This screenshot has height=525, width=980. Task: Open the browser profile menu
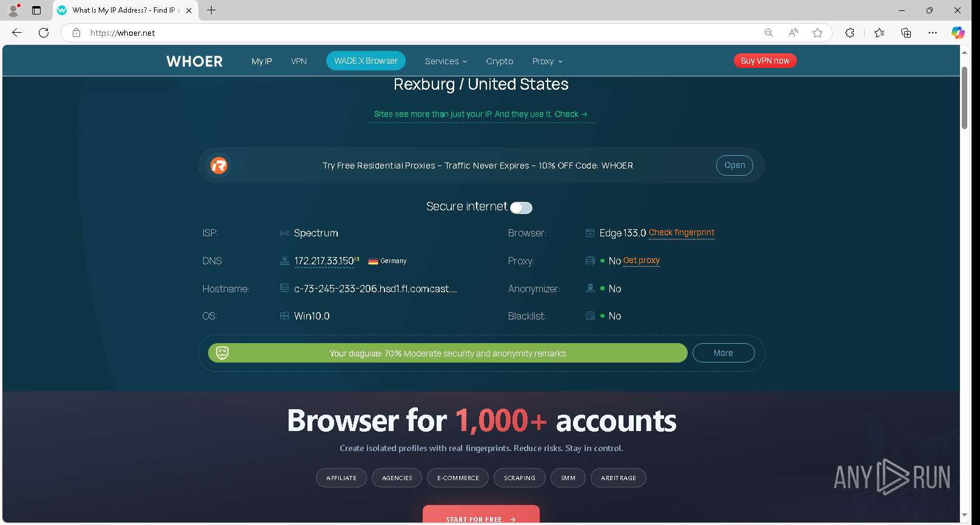(13, 10)
